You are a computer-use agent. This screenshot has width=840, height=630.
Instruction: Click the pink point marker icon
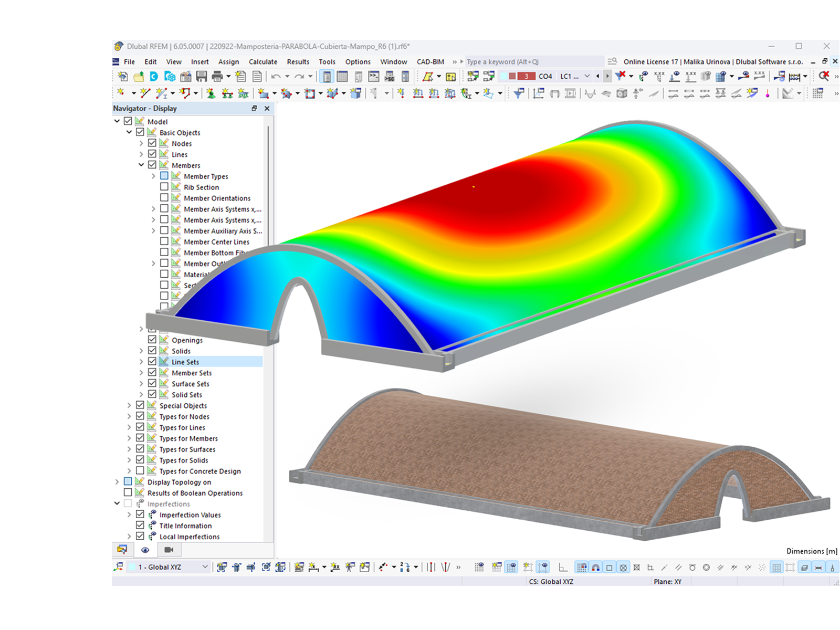click(x=768, y=93)
